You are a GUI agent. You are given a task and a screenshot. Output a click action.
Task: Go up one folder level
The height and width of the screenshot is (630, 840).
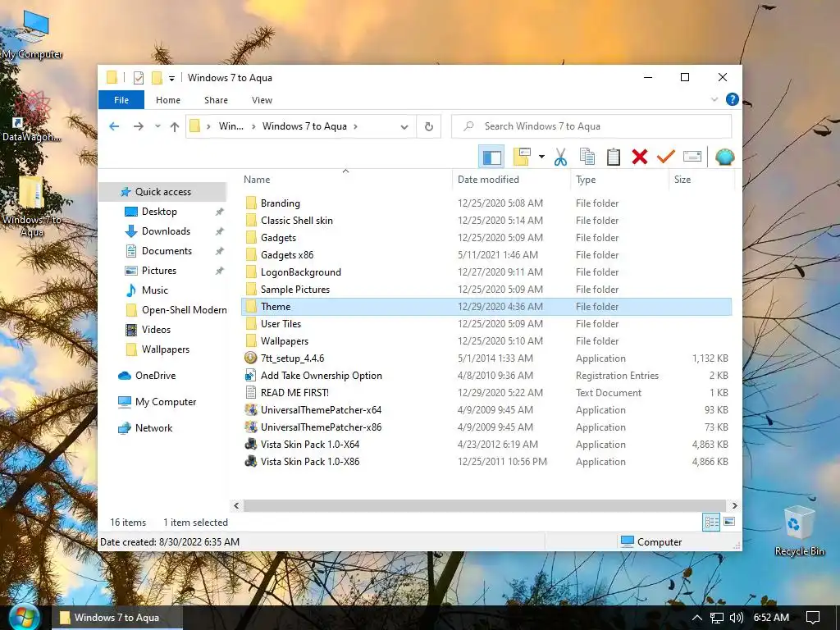click(x=175, y=126)
